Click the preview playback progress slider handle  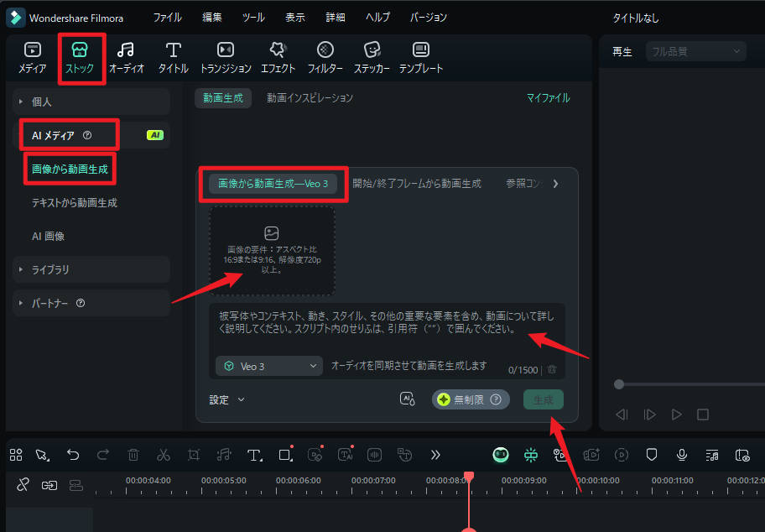619,384
